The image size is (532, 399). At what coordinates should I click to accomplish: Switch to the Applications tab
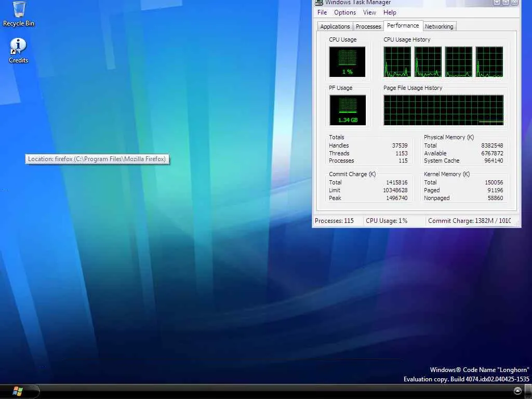[335, 26]
